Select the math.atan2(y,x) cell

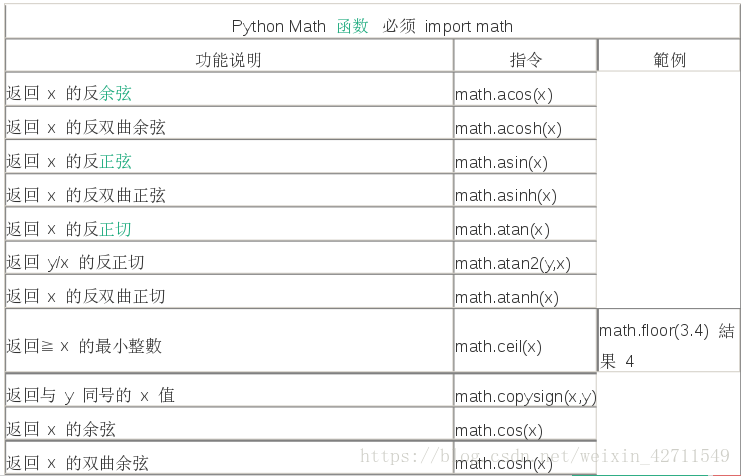tap(512, 264)
